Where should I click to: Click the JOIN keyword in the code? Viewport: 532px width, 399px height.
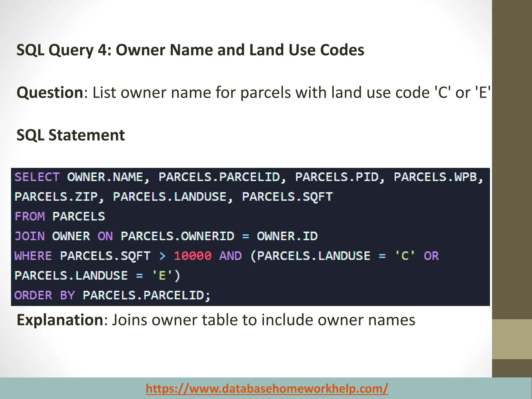(30, 236)
